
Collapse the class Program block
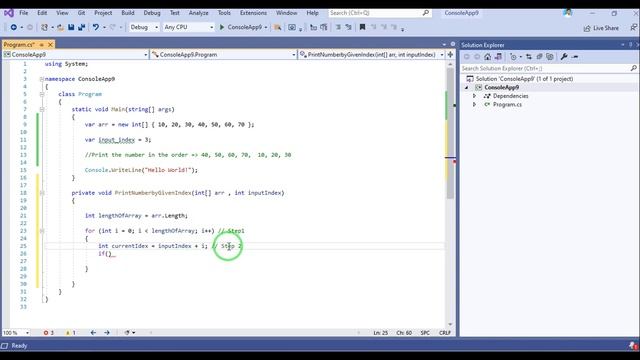coord(42,94)
